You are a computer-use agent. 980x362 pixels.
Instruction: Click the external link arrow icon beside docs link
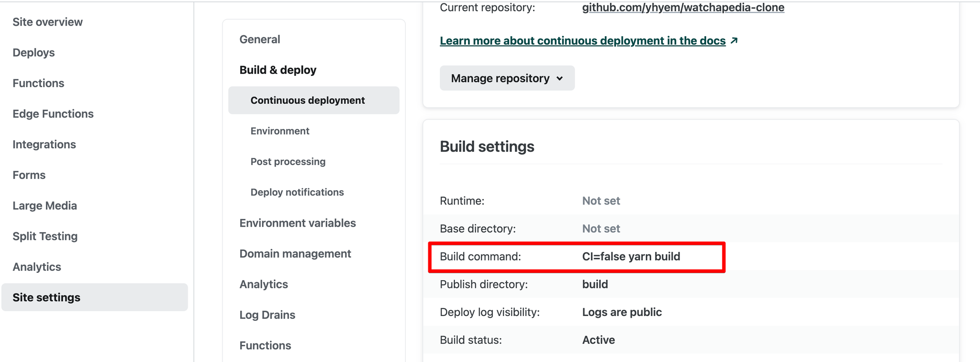coord(734,41)
